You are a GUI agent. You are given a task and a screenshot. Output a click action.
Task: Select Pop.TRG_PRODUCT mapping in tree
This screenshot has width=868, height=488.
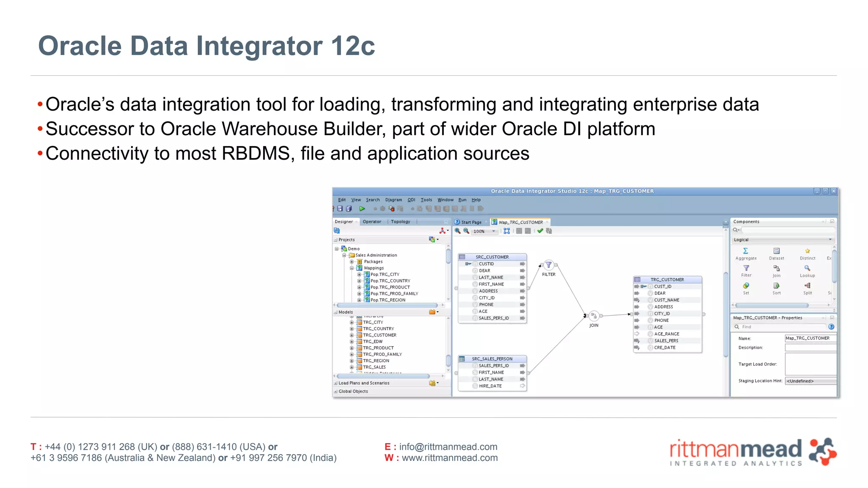click(x=390, y=287)
